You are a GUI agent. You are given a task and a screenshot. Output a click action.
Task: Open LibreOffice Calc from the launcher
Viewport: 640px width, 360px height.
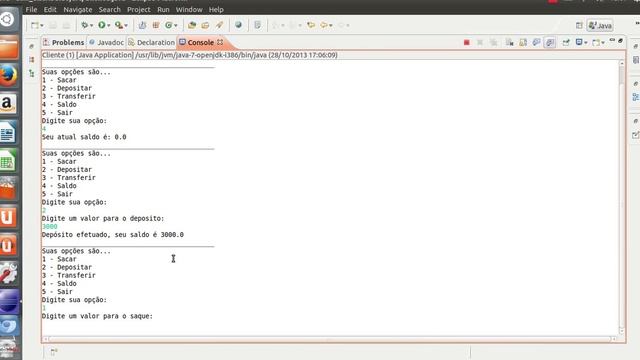pyautogui.click(x=8, y=160)
